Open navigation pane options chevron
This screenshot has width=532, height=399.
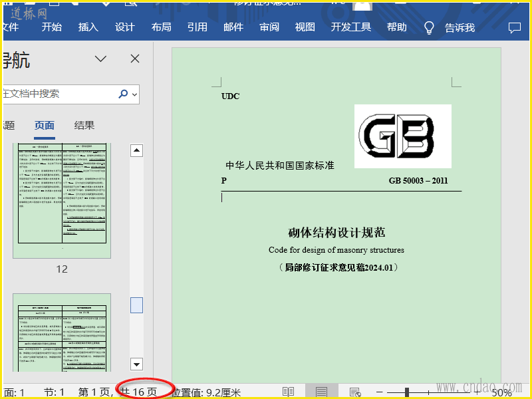[x=100, y=59]
